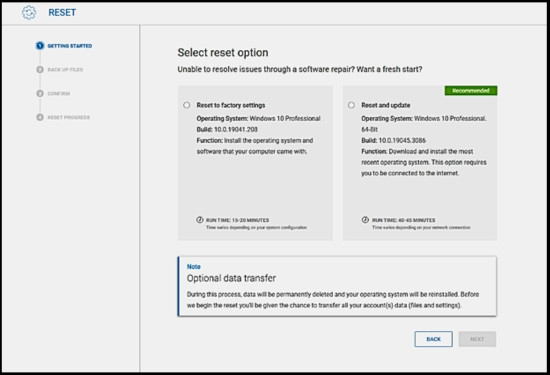
Task: Click the RUN TIME: 15-20 MINUTES text
Action: [x=237, y=220]
